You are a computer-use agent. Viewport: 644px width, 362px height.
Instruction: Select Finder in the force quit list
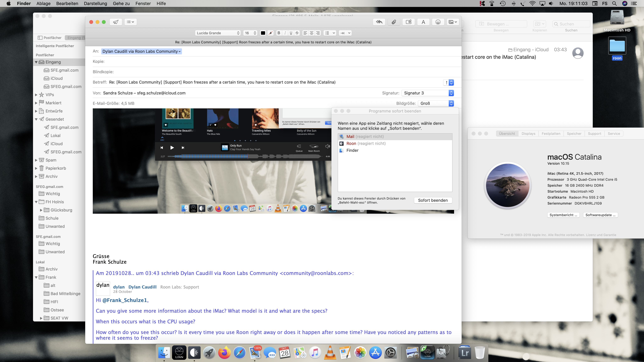[x=395, y=150]
